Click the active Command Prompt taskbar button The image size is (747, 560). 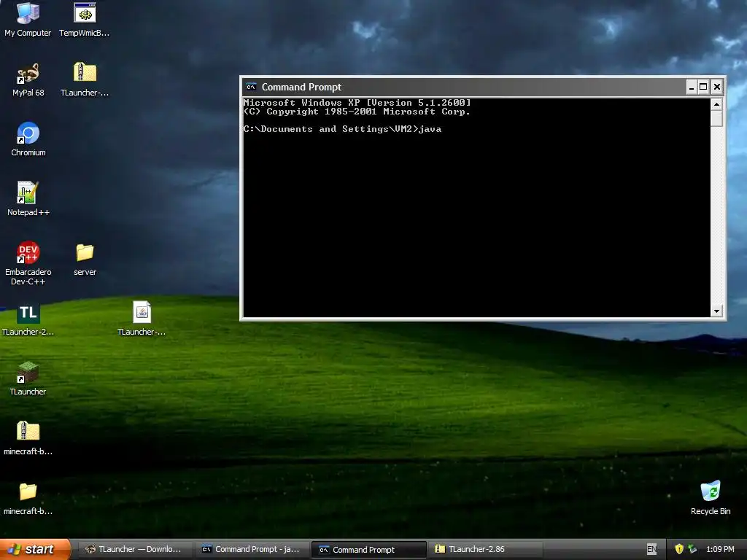pyautogui.click(x=368, y=550)
